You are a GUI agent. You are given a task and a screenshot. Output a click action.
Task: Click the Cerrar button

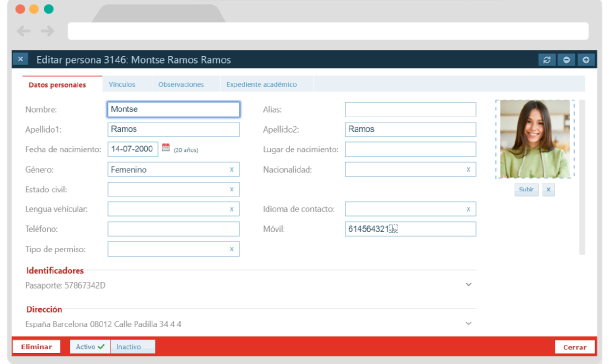tap(575, 347)
